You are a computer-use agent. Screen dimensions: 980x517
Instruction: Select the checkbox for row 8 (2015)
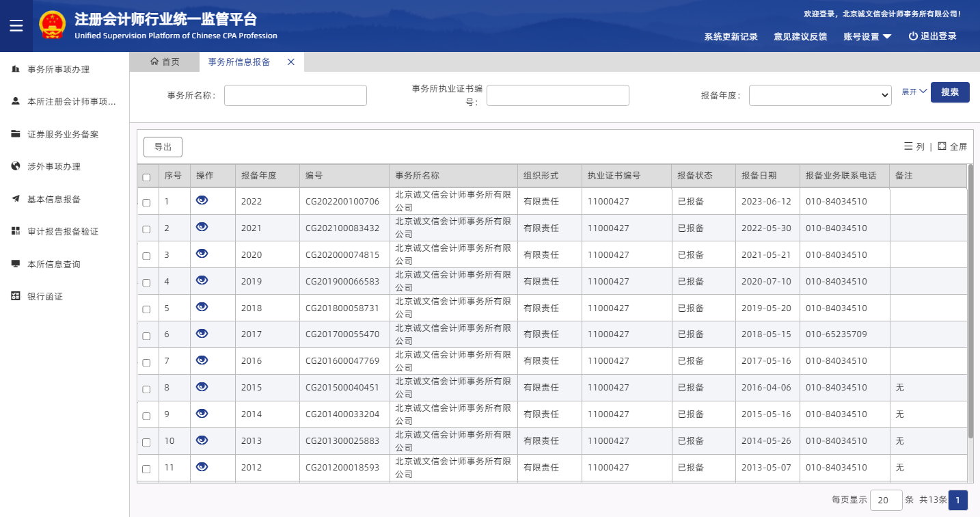coord(146,389)
